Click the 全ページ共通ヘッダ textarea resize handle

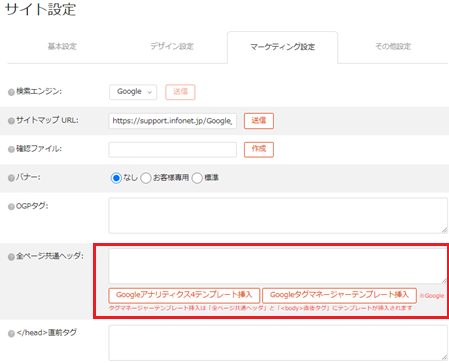(x=444, y=281)
